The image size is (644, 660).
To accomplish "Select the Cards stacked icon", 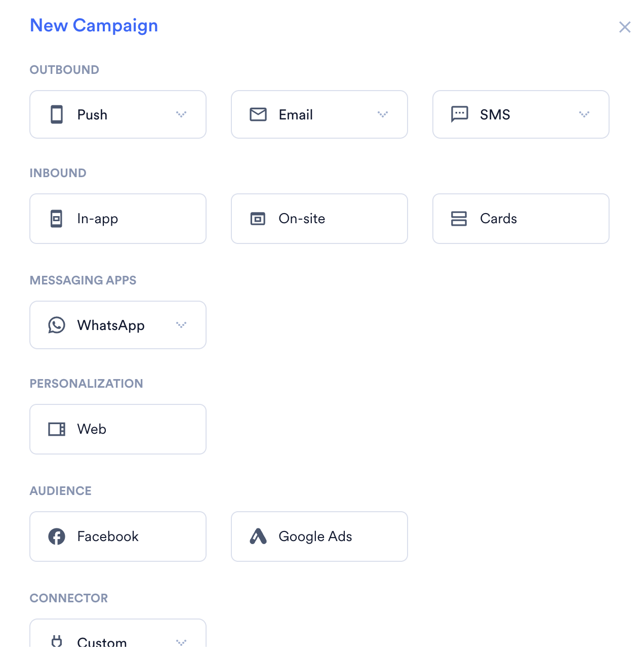I will [459, 219].
